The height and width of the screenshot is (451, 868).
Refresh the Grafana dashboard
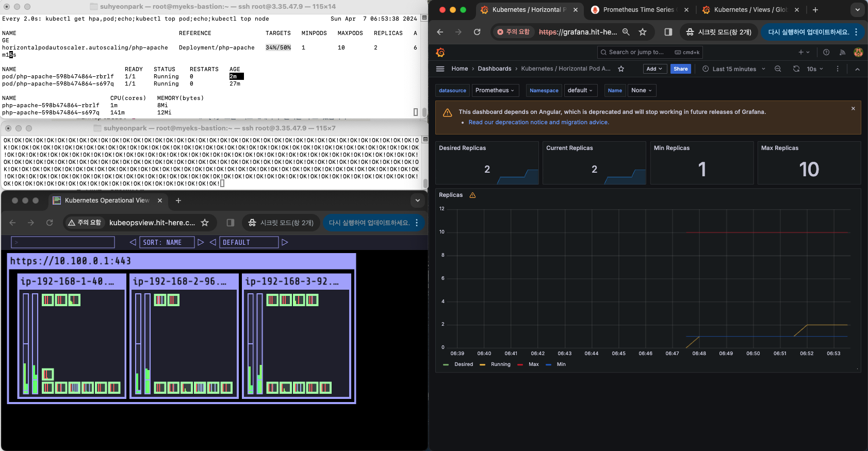click(x=796, y=69)
